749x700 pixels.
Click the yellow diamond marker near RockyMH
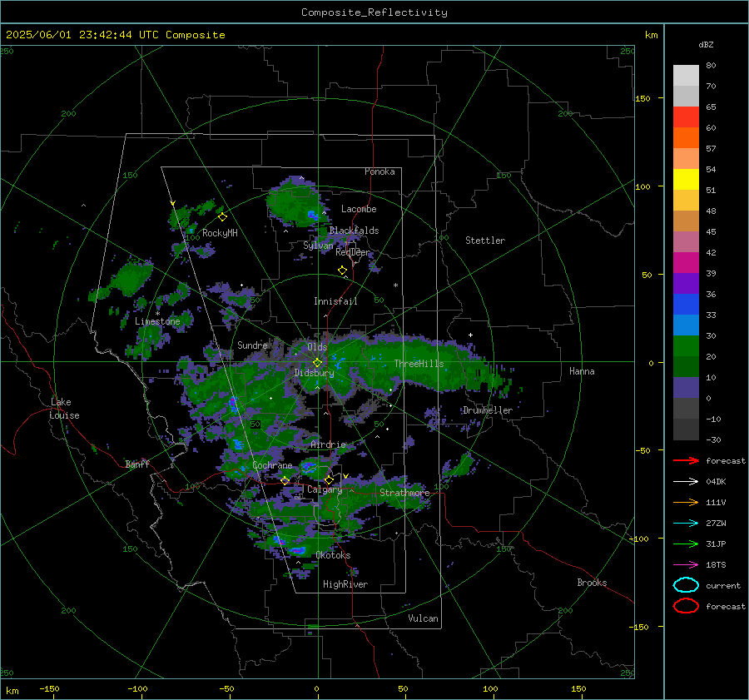[222, 217]
